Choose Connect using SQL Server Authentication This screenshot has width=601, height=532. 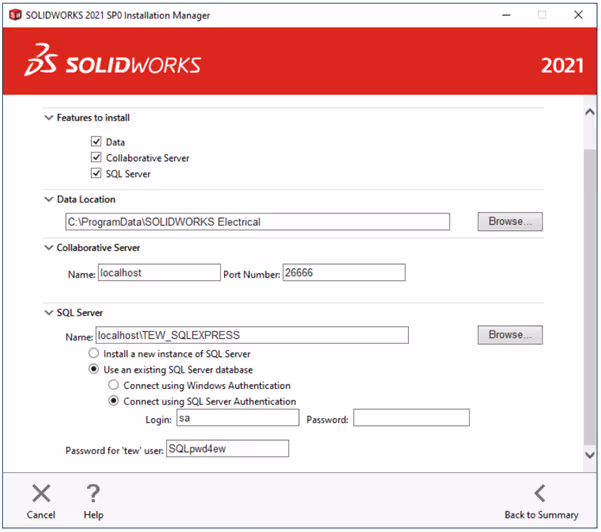coord(113,401)
